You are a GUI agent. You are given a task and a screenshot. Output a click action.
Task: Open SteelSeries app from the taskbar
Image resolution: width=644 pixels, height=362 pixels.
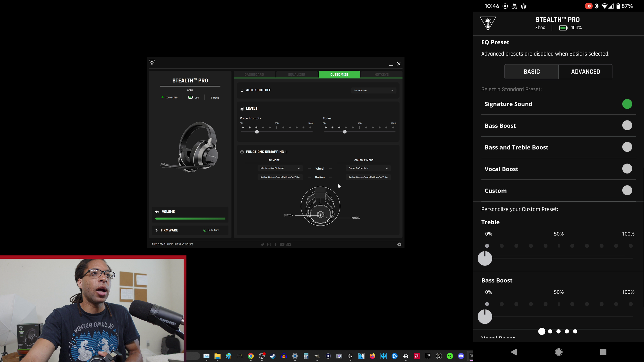[406, 356]
